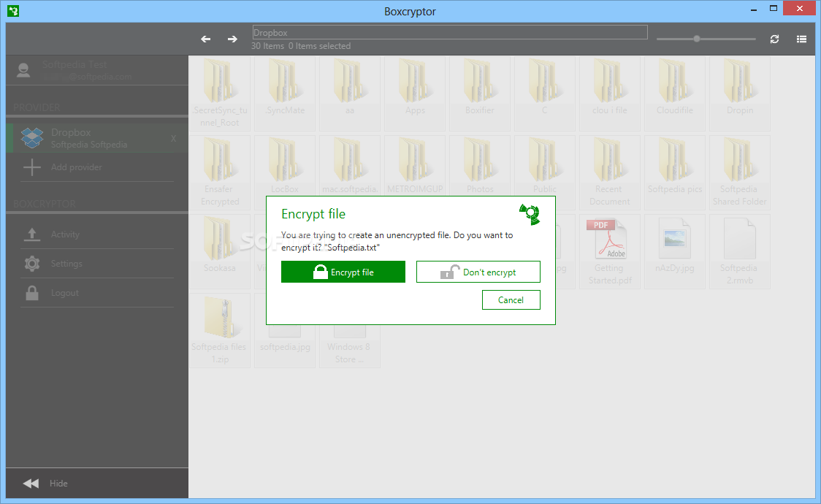The width and height of the screenshot is (821, 504).
Task: Click the double-arrow Hide icon
Action: click(x=31, y=483)
